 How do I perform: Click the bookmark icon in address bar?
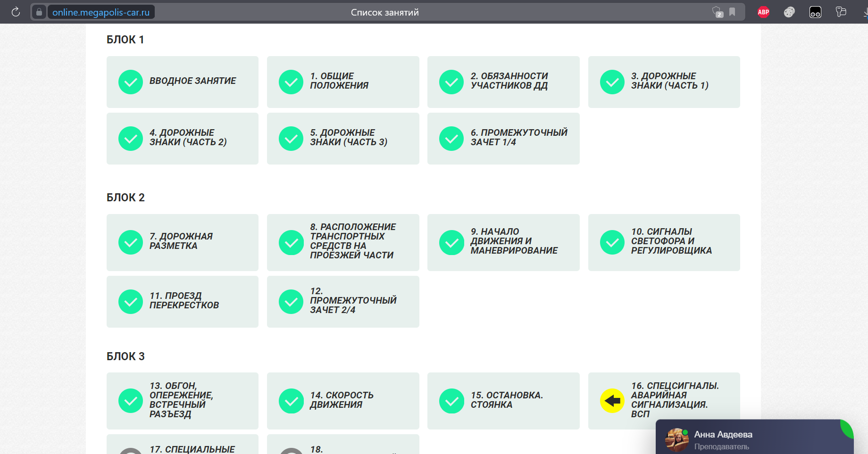pos(732,12)
